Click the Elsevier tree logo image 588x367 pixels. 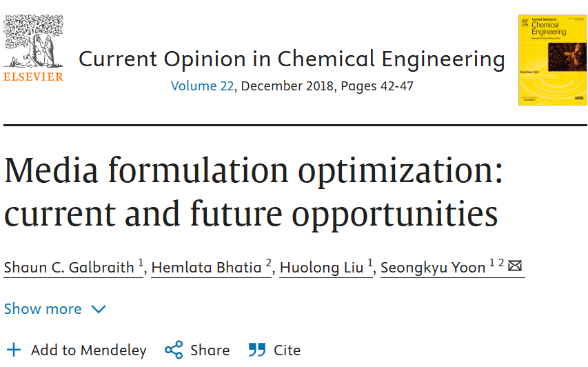tap(33, 41)
